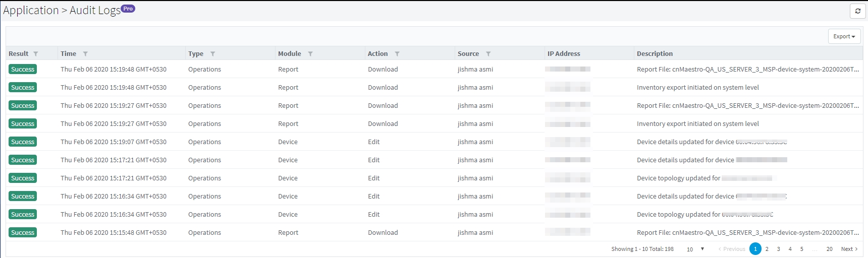Filter the Action column
Screen dimensions: 868x258
(397, 54)
